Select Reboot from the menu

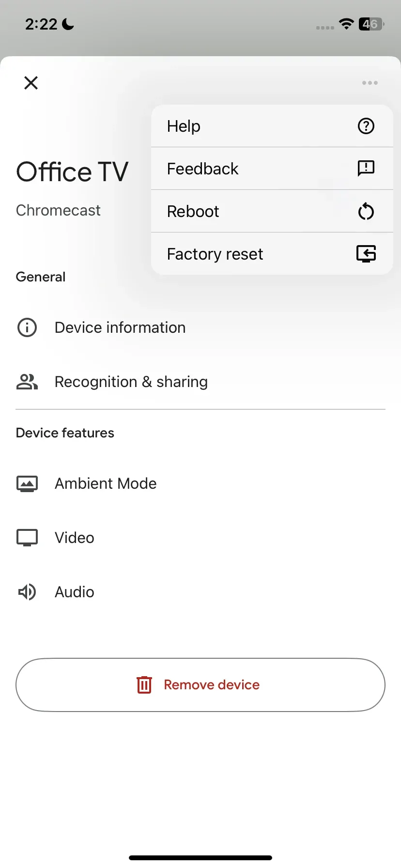pos(272,211)
